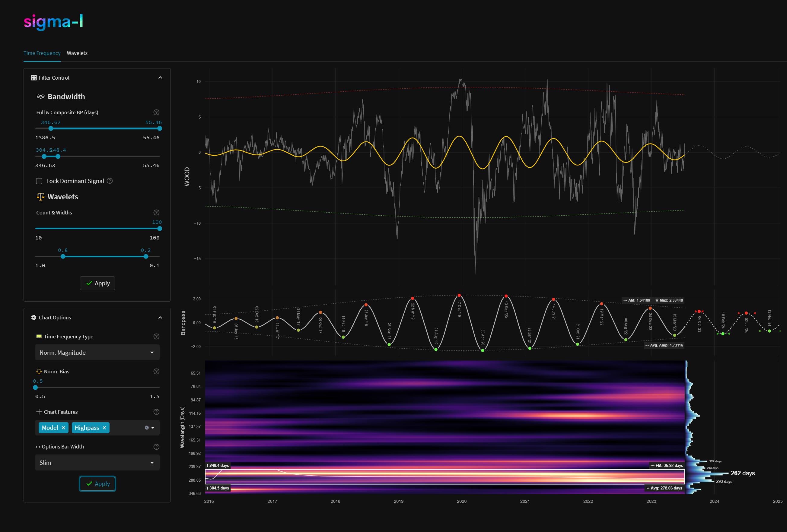Image resolution: width=787 pixels, height=532 pixels.
Task: Click Apply in Filter Control panel
Action: tap(97, 283)
